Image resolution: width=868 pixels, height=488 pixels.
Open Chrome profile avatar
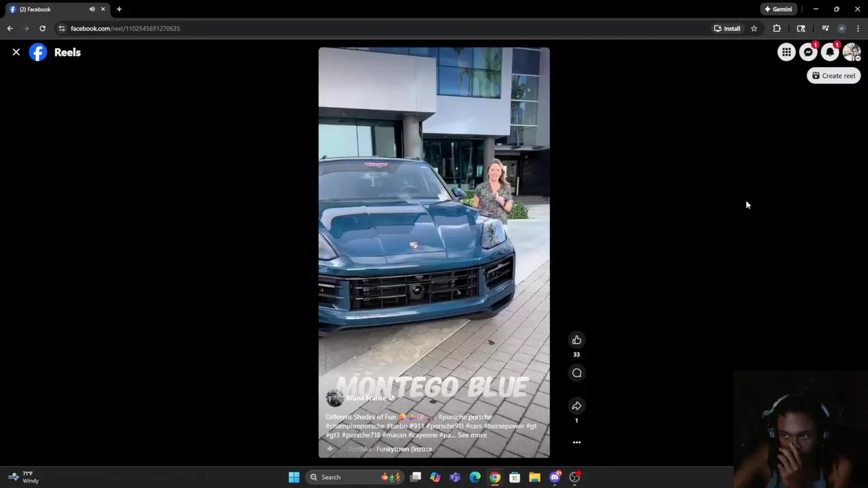point(842,28)
